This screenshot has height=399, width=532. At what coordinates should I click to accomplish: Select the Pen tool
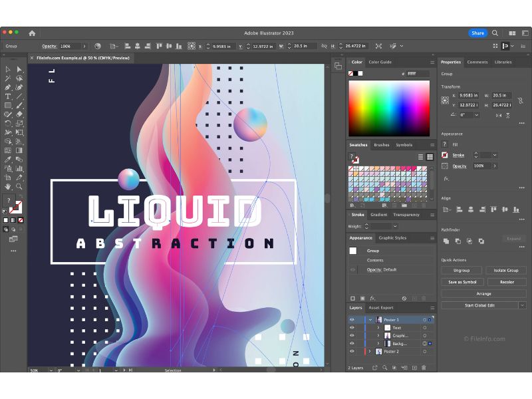click(7, 87)
